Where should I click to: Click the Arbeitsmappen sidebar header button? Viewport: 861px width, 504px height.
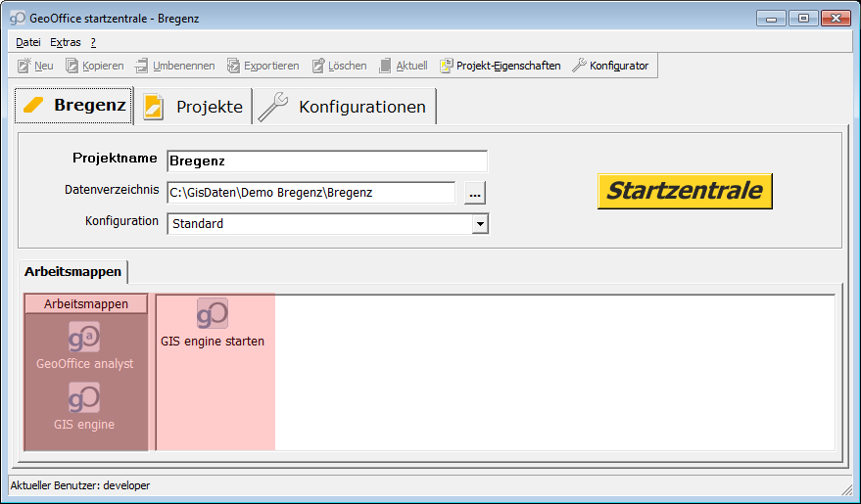[86, 303]
